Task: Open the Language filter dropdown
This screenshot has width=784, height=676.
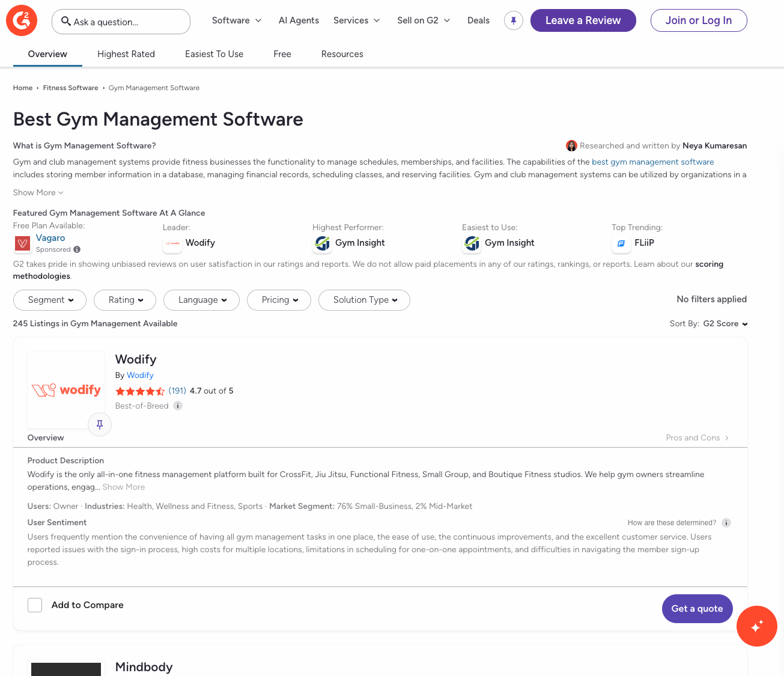Action: (x=201, y=300)
